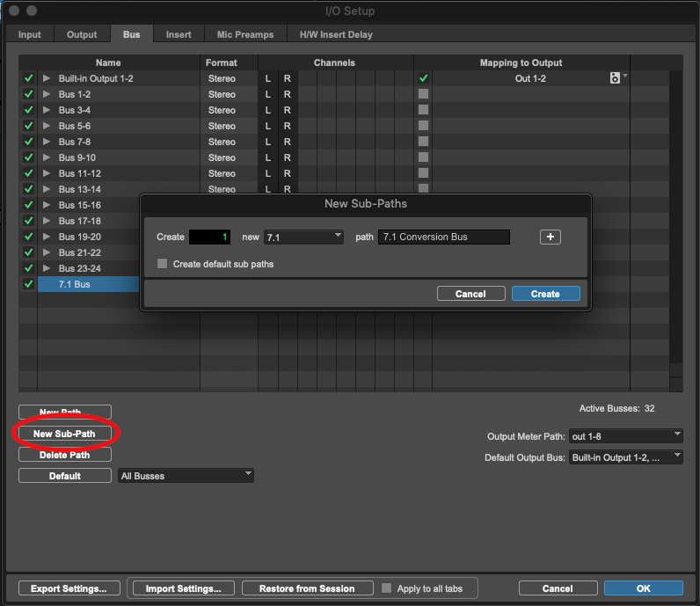700x606 pixels.
Task: Enable output mapping for Bus 3-4
Action: click(423, 110)
